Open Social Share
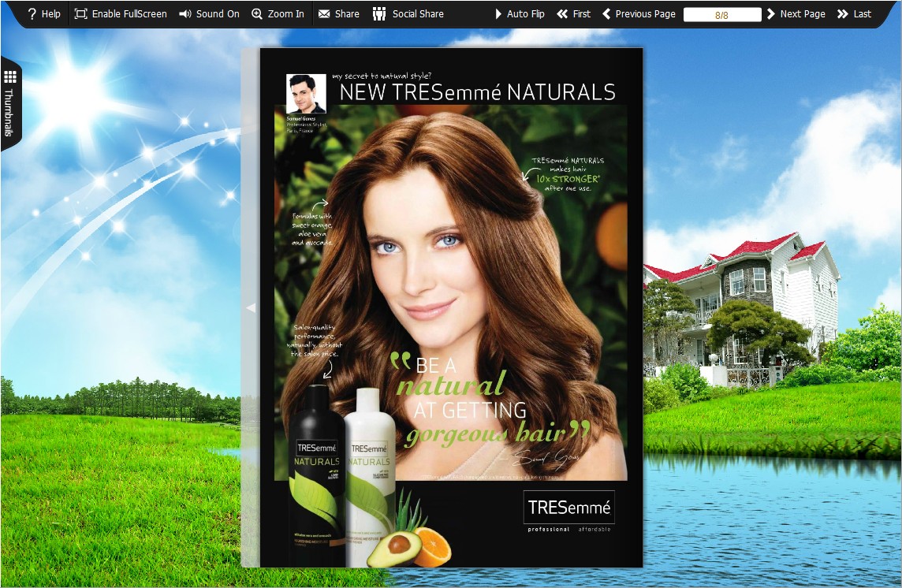 pos(408,14)
